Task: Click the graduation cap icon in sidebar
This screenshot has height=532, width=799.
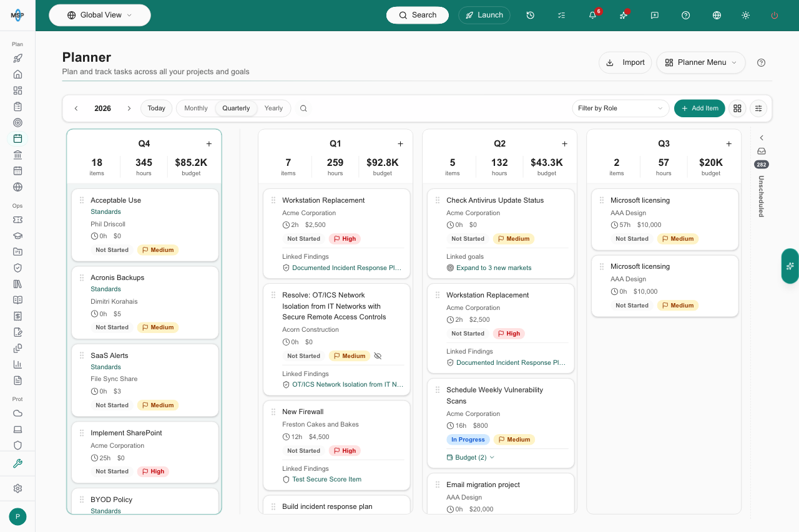Action: point(17,236)
